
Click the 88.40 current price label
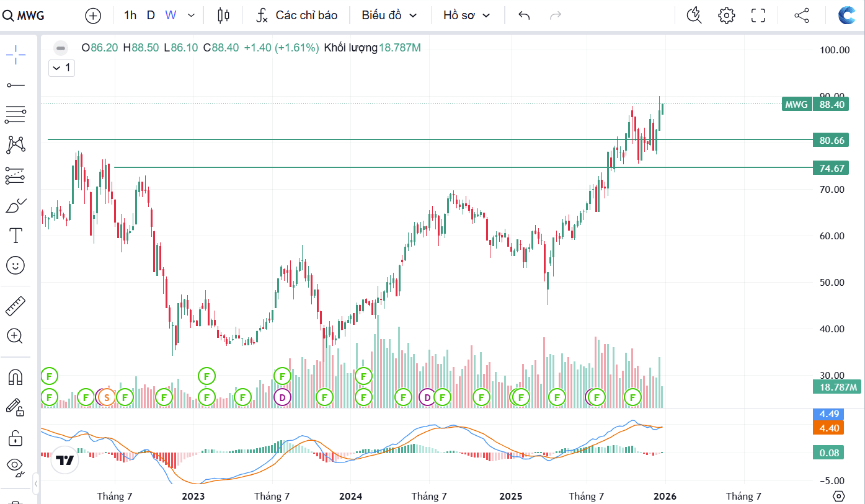point(832,104)
